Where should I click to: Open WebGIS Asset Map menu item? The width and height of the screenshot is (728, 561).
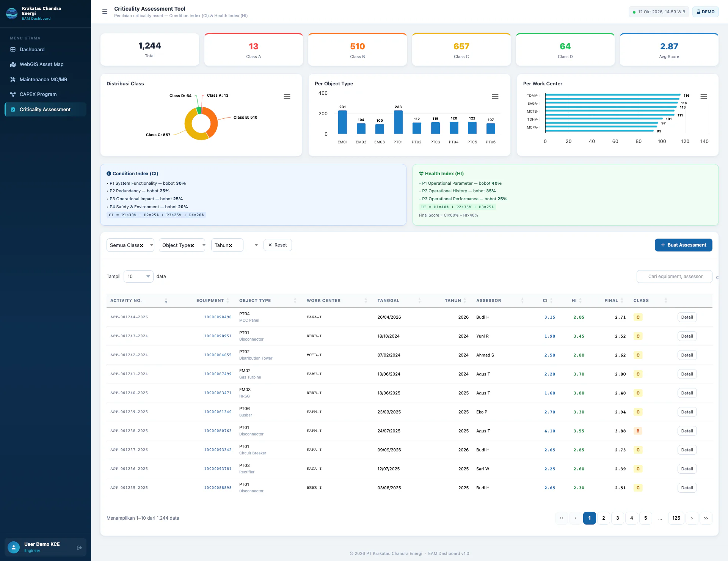click(x=45, y=64)
